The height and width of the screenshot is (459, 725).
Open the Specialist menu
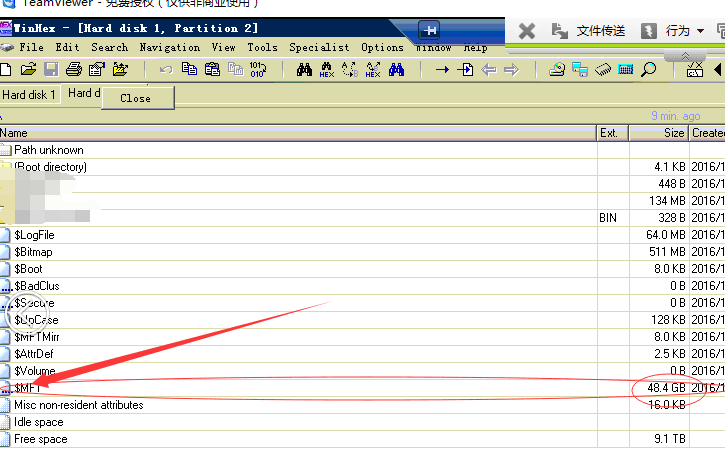tap(319, 47)
